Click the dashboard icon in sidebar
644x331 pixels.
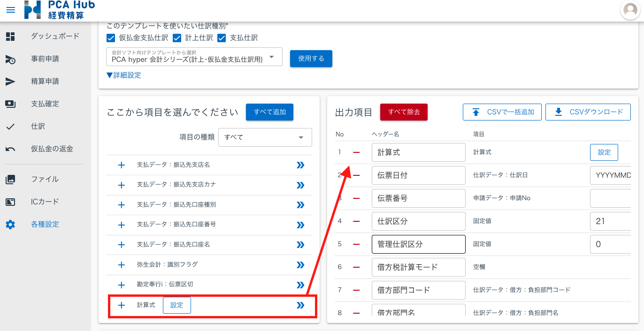(10, 37)
